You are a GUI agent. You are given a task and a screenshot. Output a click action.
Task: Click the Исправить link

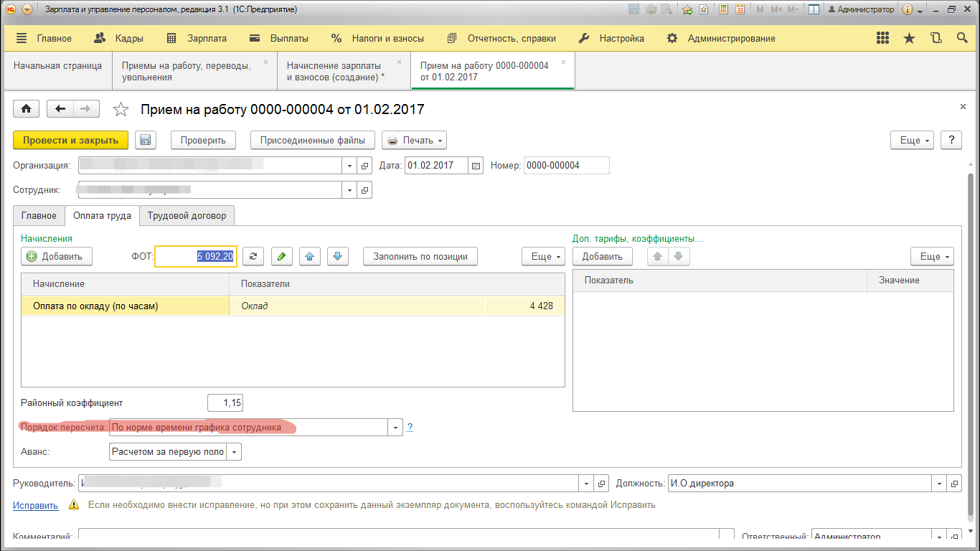pos(35,505)
